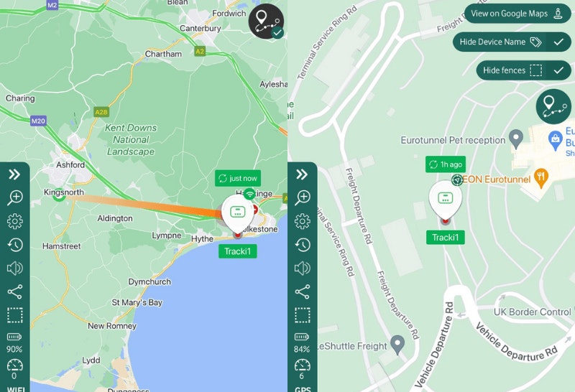Image resolution: width=575 pixels, height=392 pixels.
Task: Tap zoom magnifier icon in right sidebar
Action: (302, 197)
